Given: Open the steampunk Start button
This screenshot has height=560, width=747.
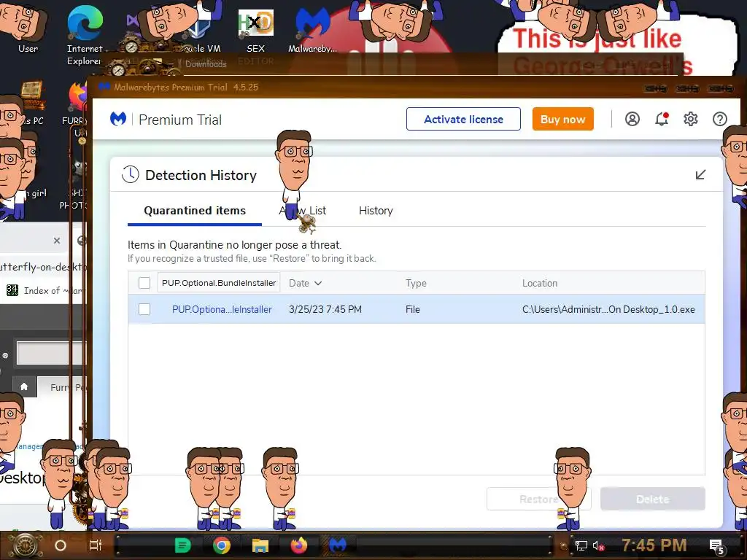Looking at the screenshot, I should pos(26,545).
